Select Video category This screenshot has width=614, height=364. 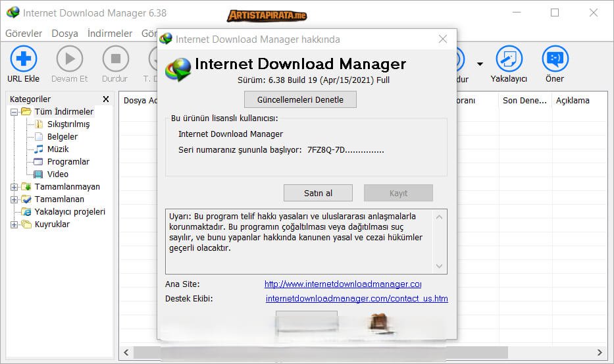[57, 174]
